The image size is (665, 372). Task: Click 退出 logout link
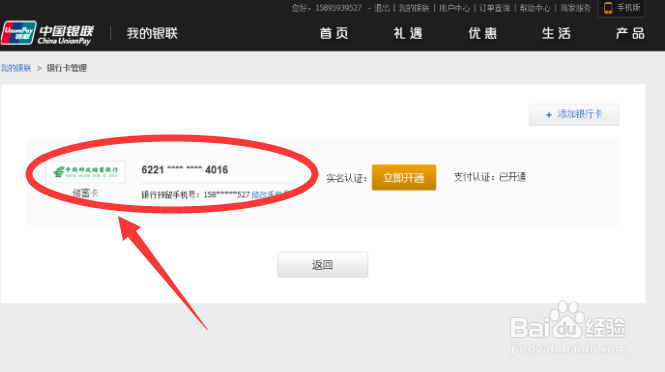pos(382,8)
